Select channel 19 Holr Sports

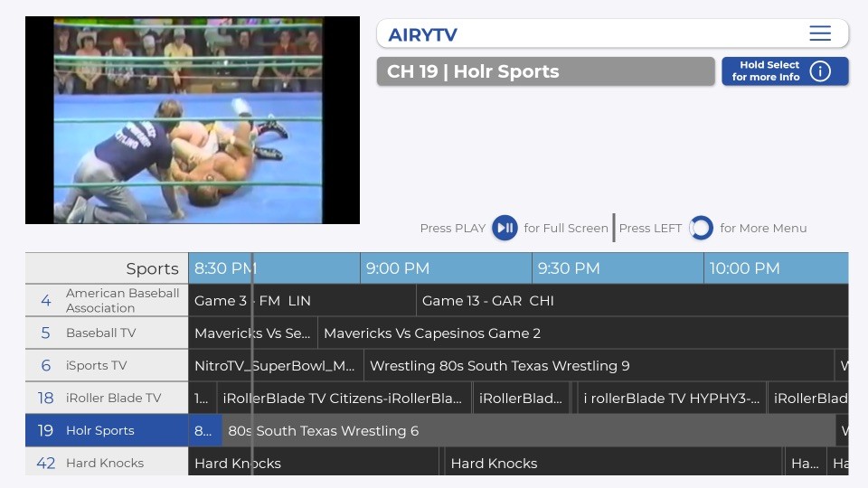(x=107, y=430)
